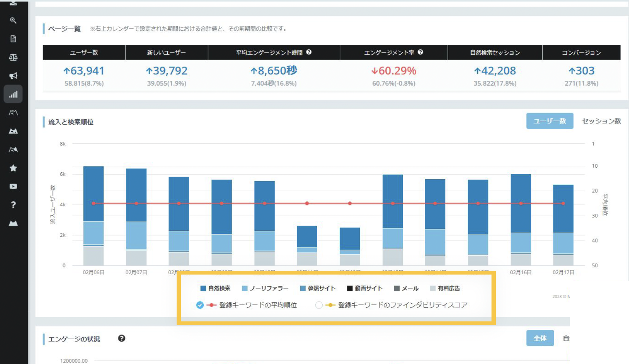Click the star icon in sidebar

[13, 168]
